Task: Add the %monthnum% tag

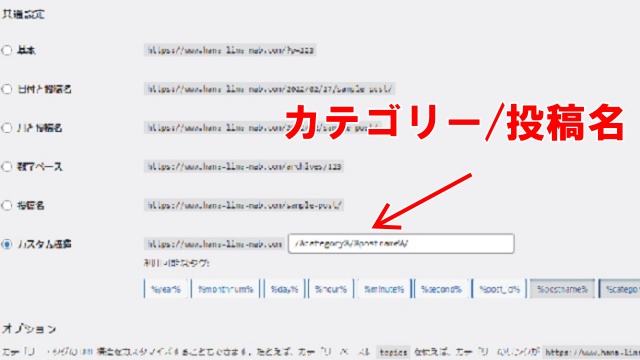Action: (x=225, y=289)
